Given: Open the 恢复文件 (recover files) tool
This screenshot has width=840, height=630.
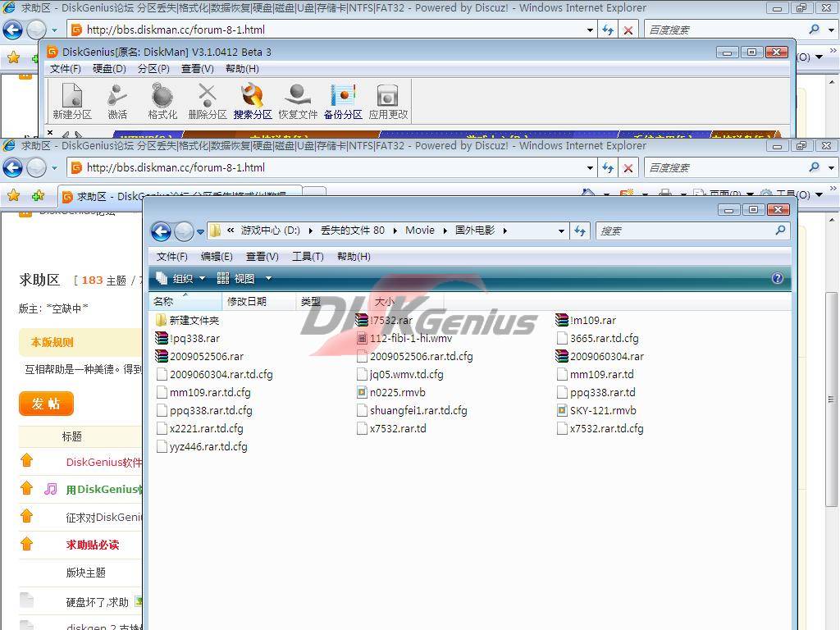Looking at the screenshot, I should click(298, 101).
